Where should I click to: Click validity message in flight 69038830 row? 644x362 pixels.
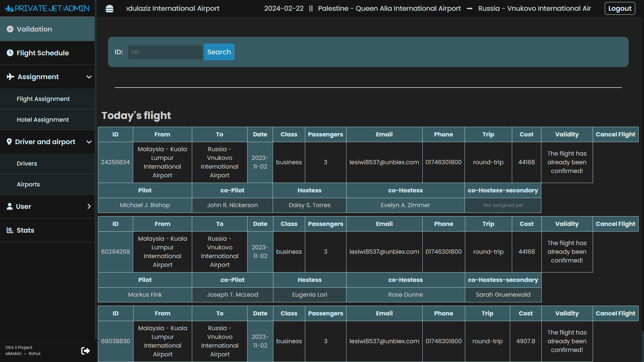point(567,341)
